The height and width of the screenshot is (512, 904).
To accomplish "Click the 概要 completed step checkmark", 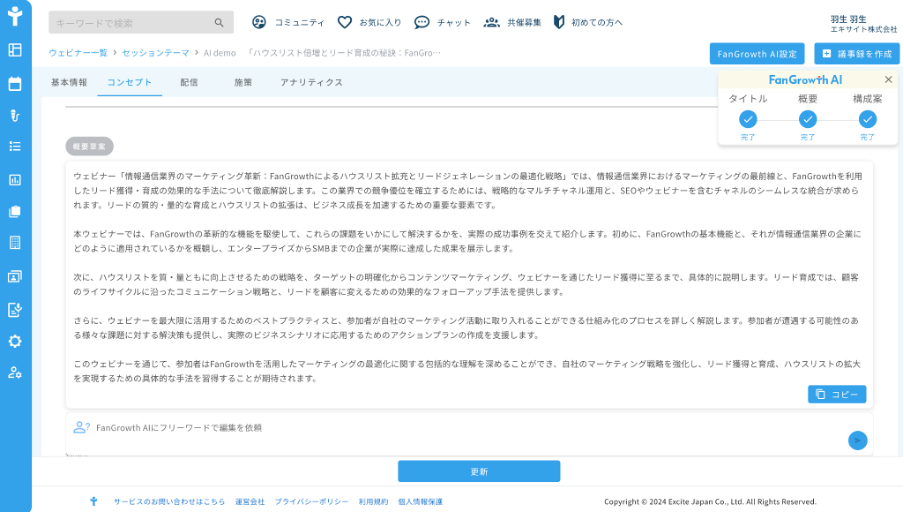I will 808,119.
